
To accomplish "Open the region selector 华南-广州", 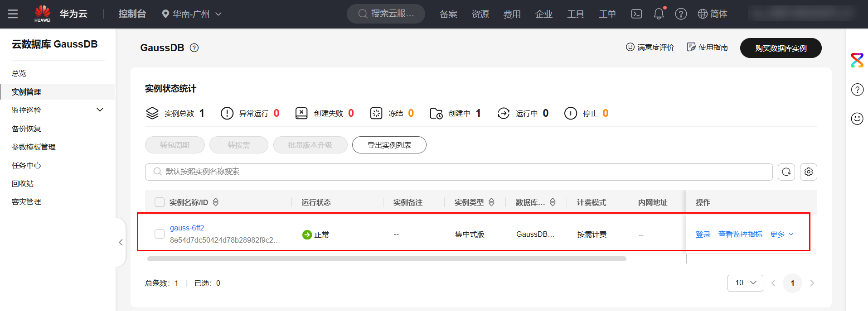I will 192,14.
